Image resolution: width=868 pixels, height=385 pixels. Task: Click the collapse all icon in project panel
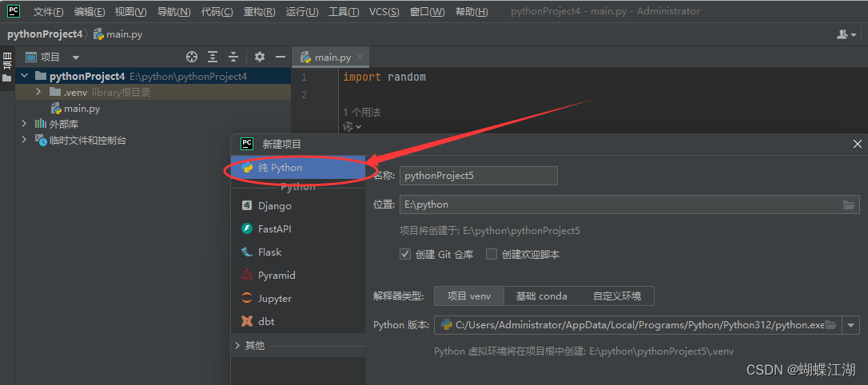[233, 57]
